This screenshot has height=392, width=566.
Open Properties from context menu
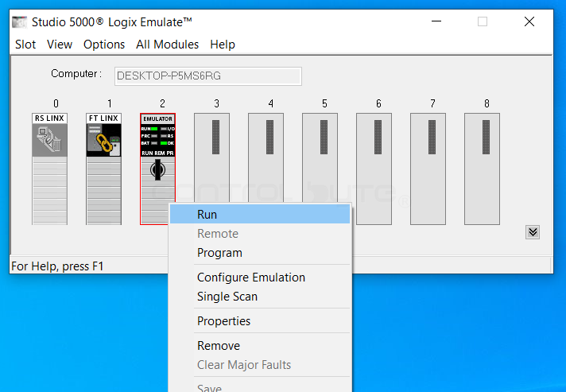260,321
